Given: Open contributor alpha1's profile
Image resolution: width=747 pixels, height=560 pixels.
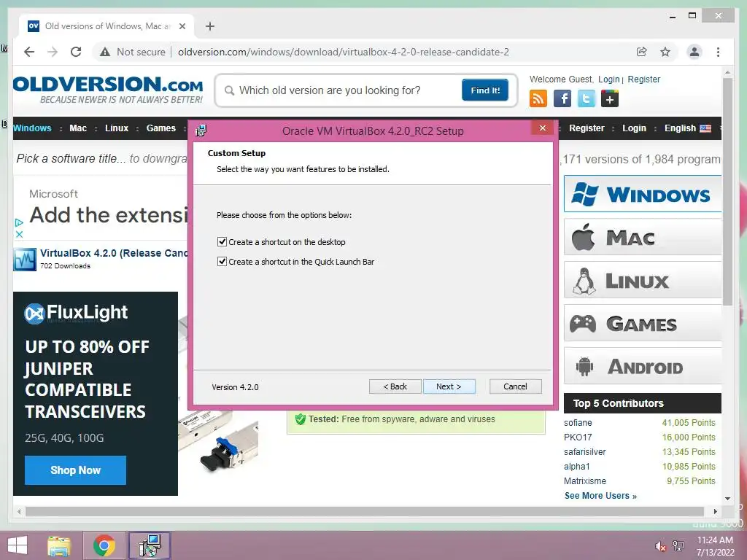Looking at the screenshot, I should point(577,467).
